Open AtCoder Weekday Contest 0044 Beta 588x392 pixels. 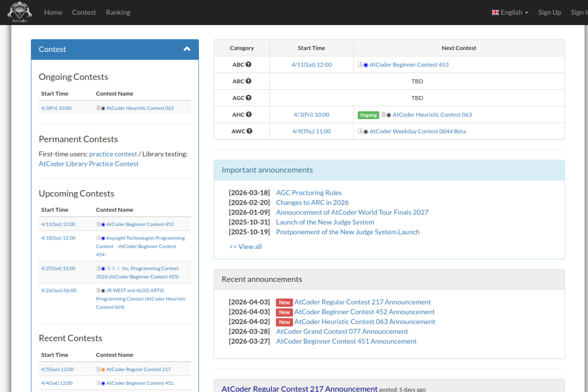418,131
